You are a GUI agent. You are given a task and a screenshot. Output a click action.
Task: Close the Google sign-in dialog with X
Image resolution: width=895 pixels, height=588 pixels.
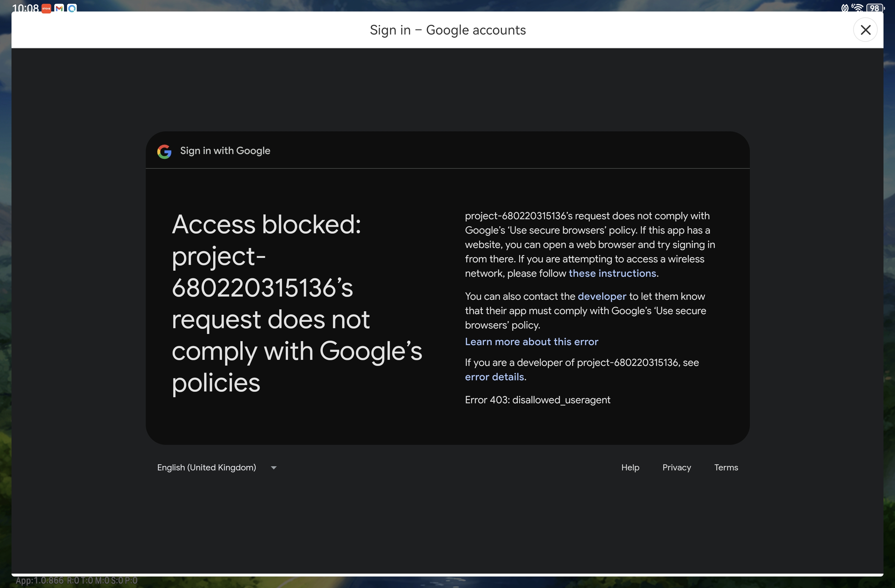865,30
